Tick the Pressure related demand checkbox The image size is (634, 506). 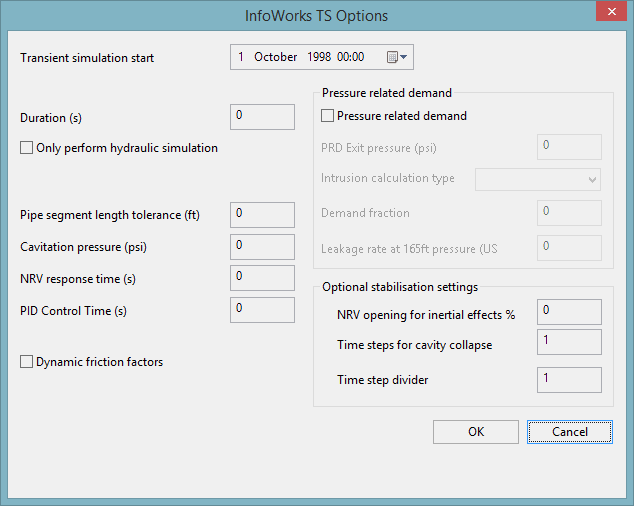point(328,116)
